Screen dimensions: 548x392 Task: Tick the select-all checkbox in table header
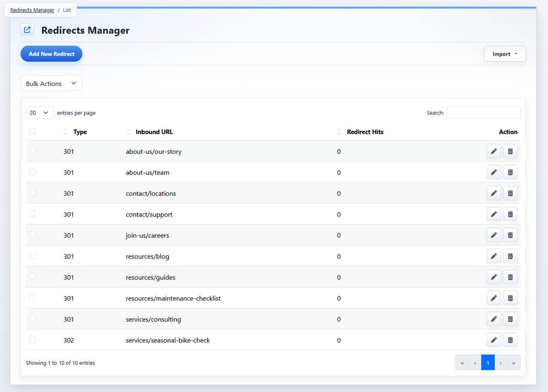pyautogui.click(x=32, y=131)
